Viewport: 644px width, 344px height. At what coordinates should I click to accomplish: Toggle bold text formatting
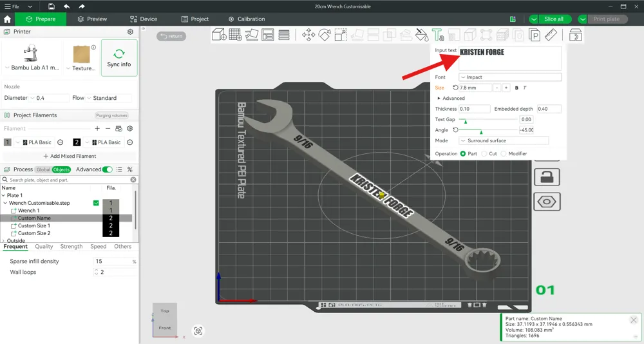click(516, 88)
